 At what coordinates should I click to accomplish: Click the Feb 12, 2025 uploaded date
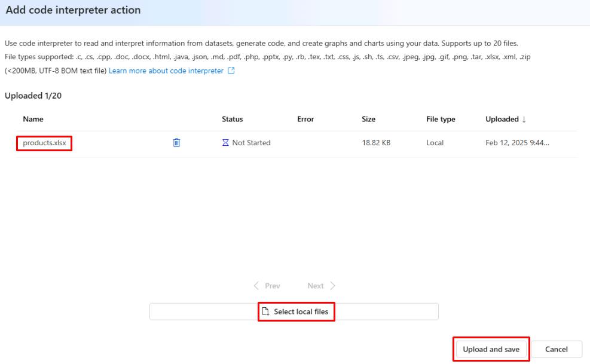click(x=516, y=143)
